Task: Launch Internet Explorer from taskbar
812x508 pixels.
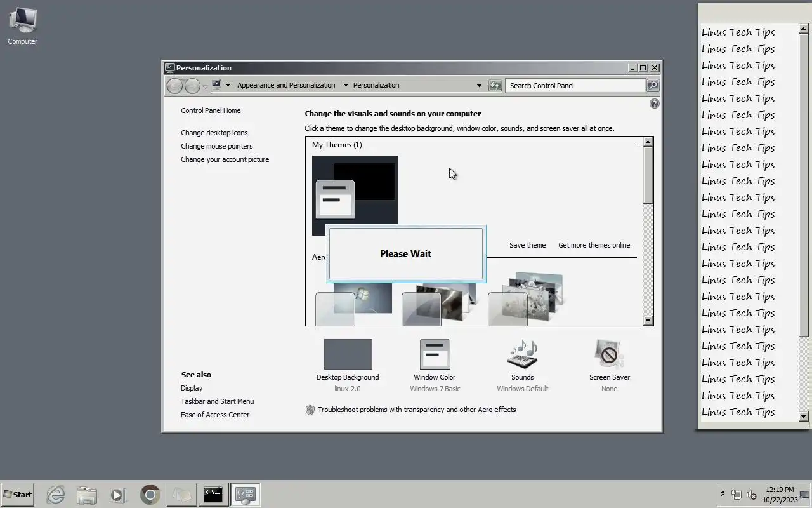Action: [56, 495]
